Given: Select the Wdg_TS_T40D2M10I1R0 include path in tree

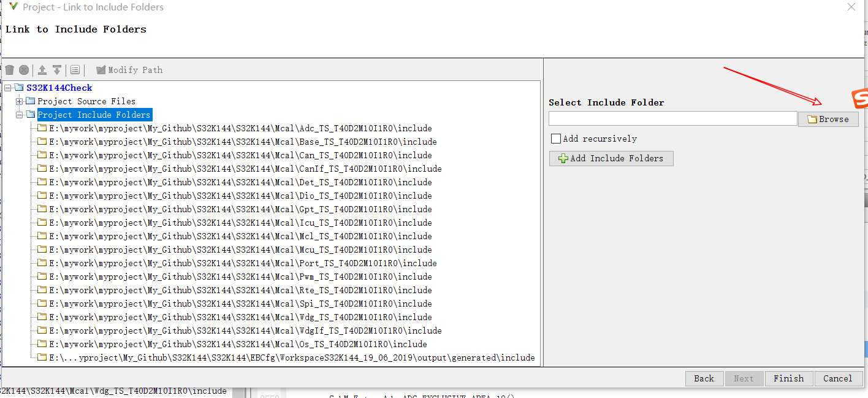Looking at the screenshot, I should coord(240,317).
